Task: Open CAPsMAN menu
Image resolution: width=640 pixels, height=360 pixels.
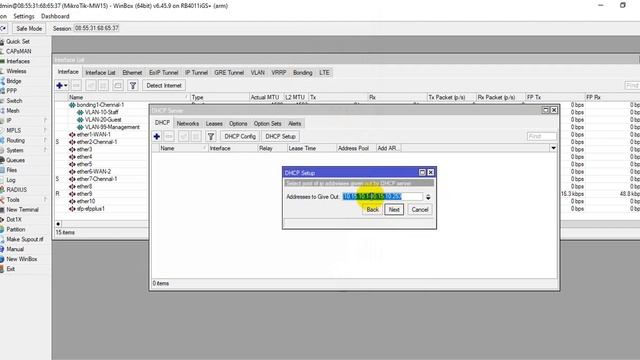Action: point(18,51)
